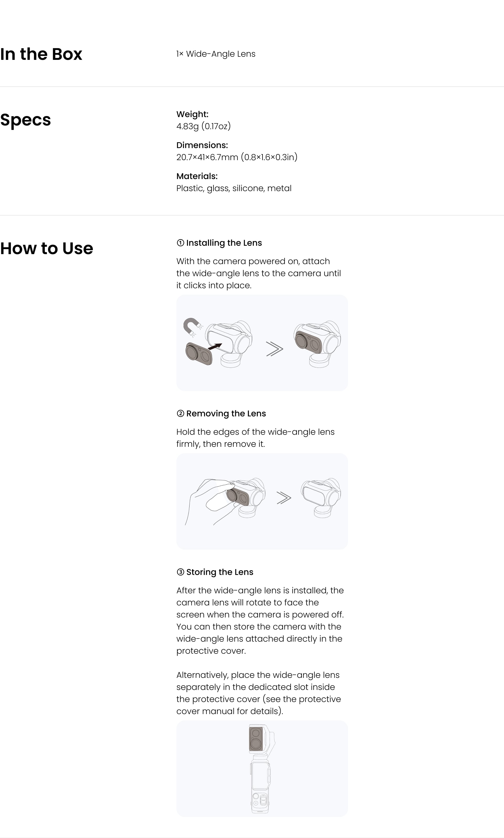Click the Installing the Lens step title
Image resolution: width=504 pixels, height=838 pixels.
[x=224, y=243]
